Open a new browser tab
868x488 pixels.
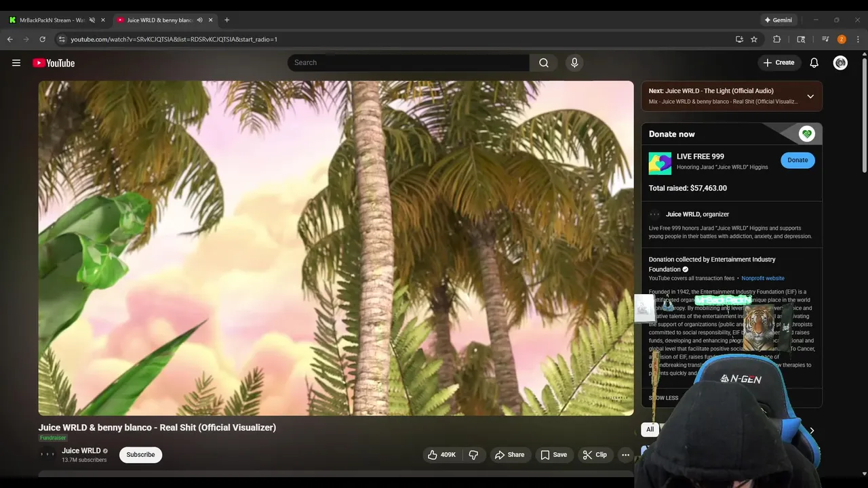click(x=226, y=20)
